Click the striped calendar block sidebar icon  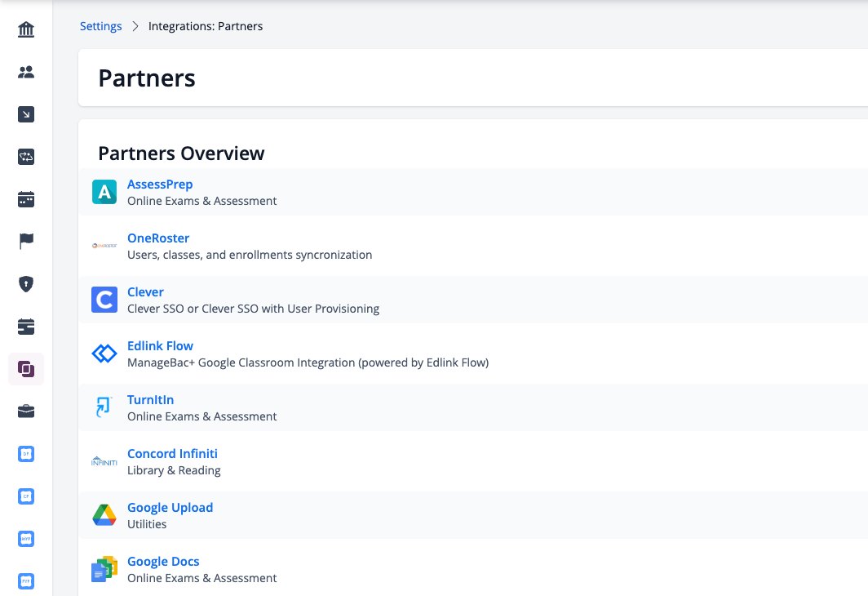(26, 327)
